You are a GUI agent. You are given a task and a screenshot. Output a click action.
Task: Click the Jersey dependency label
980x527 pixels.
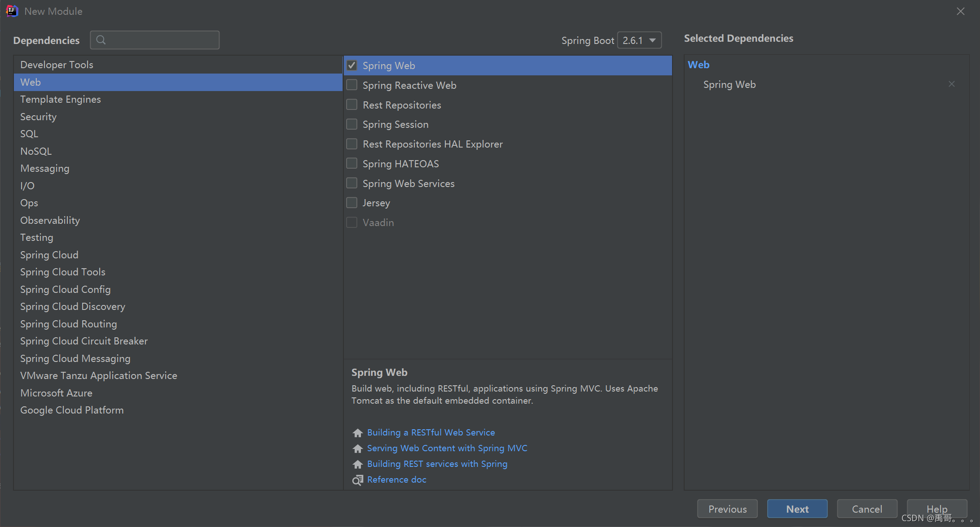pyautogui.click(x=376, y=203)
